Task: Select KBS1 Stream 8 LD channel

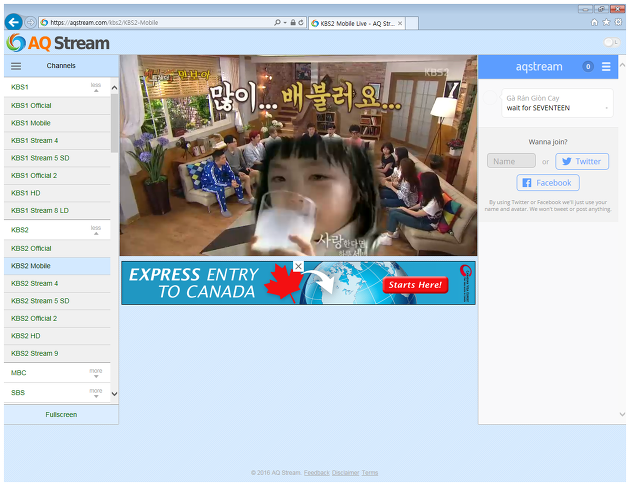Action: [57, 210]
